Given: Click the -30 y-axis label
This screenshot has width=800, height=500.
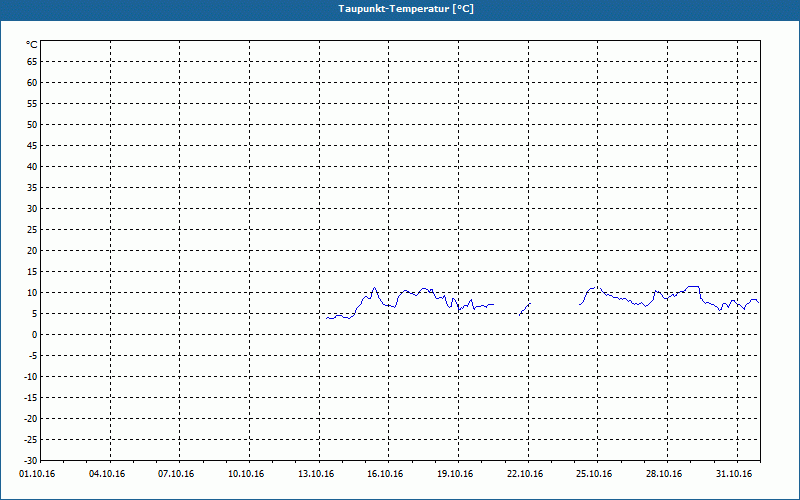Looking at the screenshot, I should [x=31, y=461].
